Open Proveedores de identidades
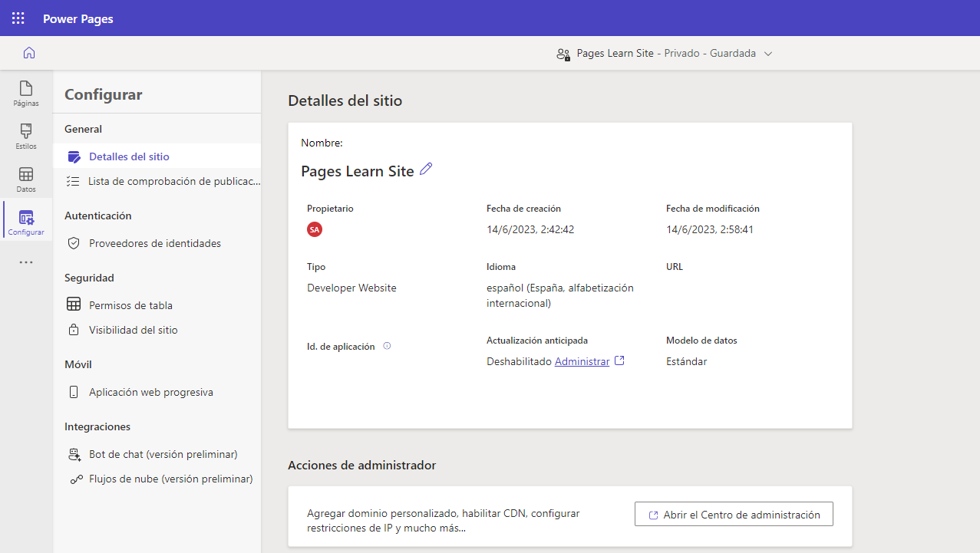Image resolution: width=980 pixels, height=553 pixels. point(157,243)
